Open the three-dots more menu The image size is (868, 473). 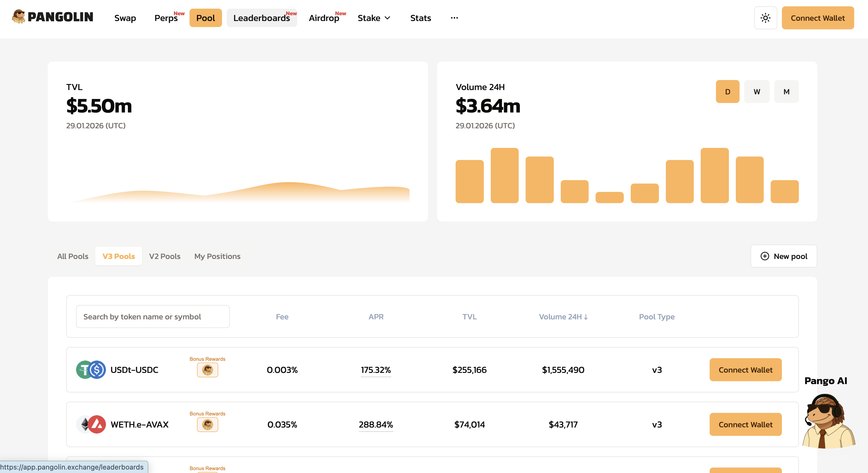(454, 18)
